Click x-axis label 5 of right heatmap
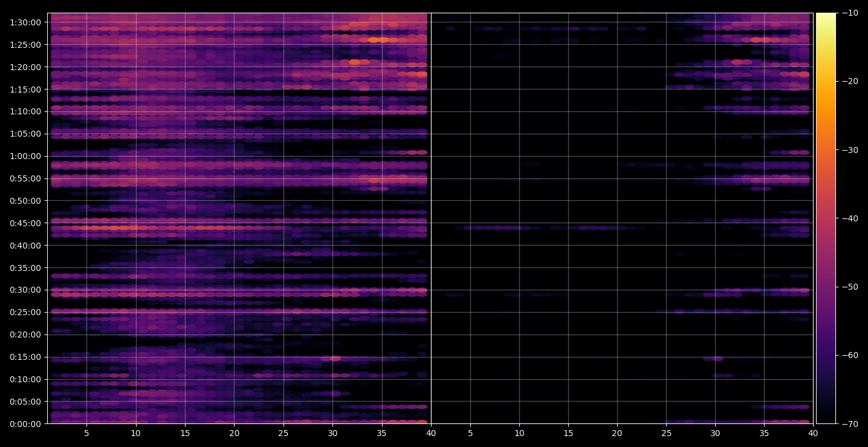 (x=470, y=433)
